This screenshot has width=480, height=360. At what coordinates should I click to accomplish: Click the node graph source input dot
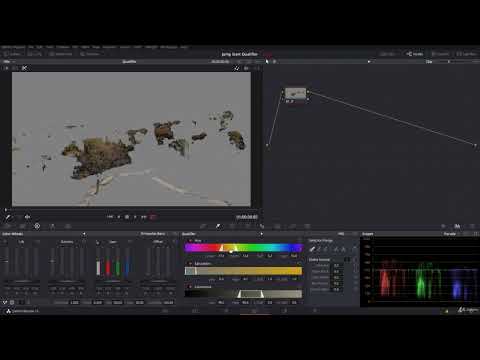click(x=267, y=145)
